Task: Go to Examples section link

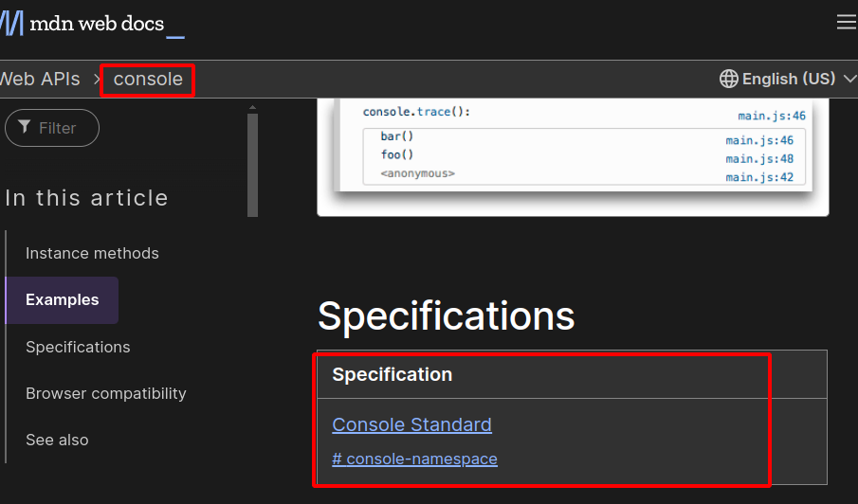Action: click(62, 299)
